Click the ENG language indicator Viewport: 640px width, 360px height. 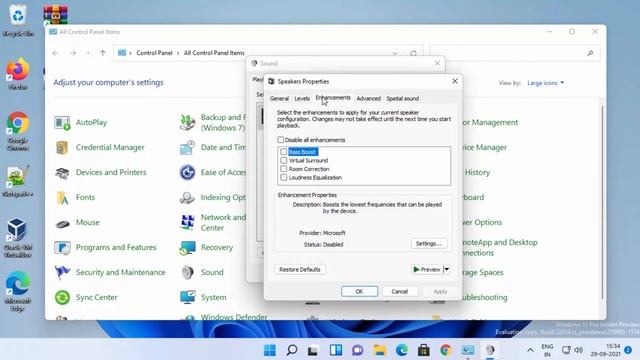(x=547, y=350)
